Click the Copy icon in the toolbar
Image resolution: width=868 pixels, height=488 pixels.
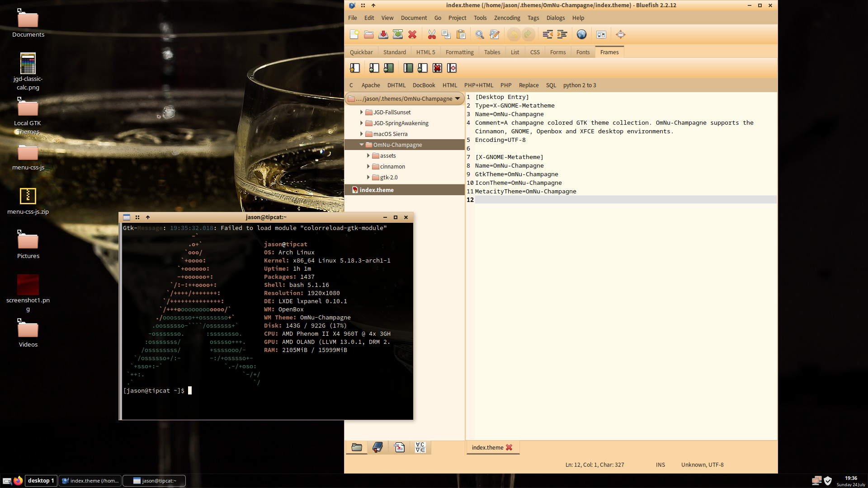pos(446,34)
